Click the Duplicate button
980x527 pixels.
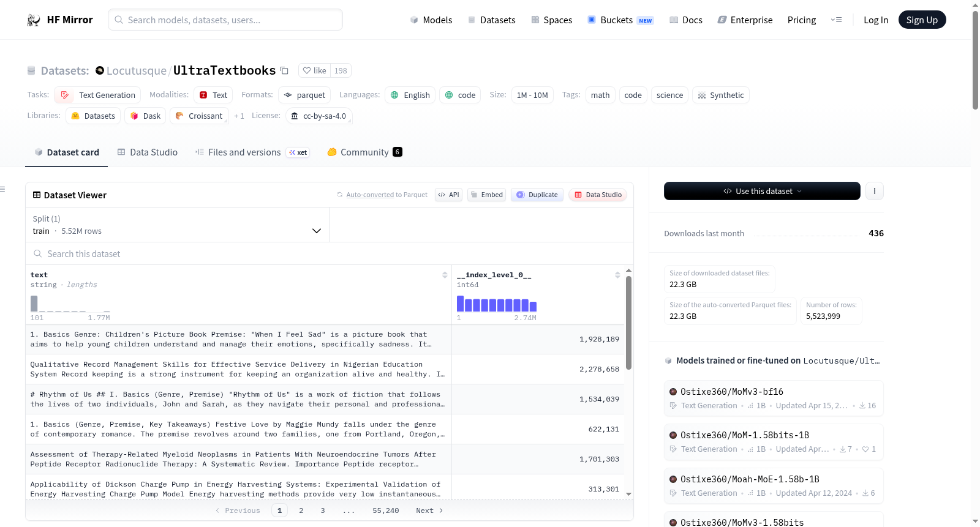point(537,195)
